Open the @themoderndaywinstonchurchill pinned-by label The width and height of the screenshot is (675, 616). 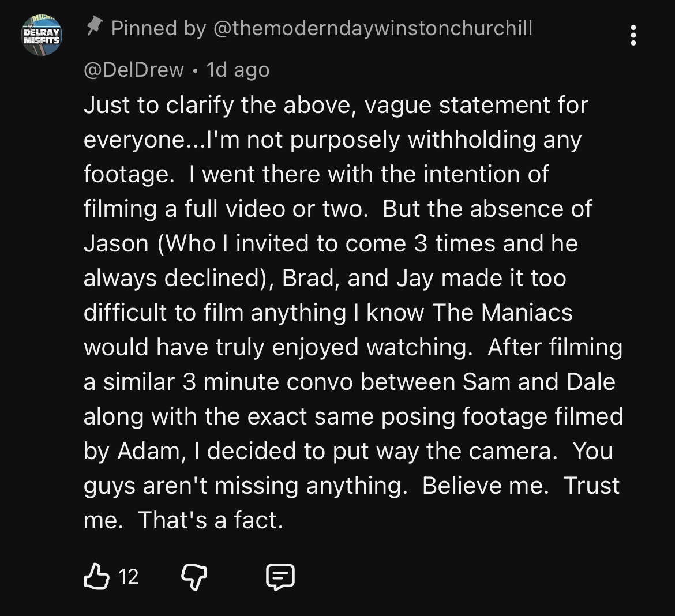(373, 28)
